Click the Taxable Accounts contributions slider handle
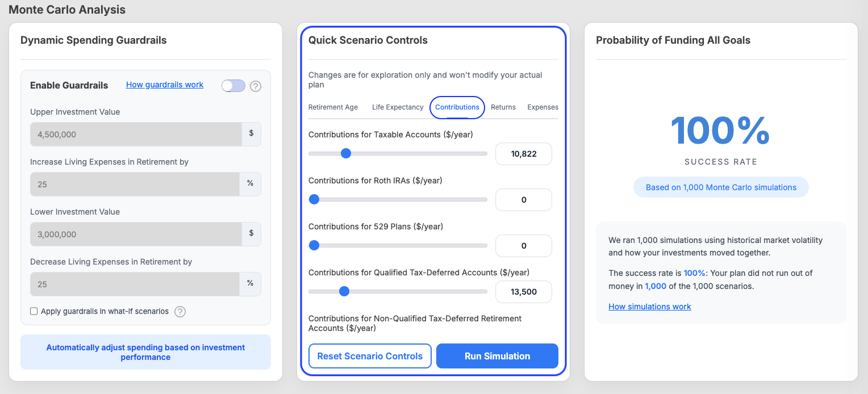Image resolution: width=868 pixels, height=394 pixels. coord(345,153)
